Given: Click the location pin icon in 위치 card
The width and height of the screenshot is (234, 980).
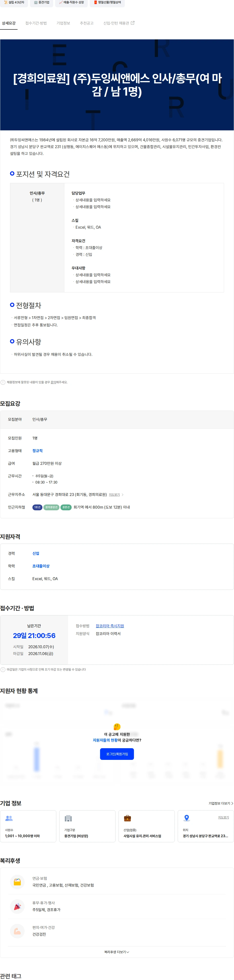Looking at the screenshot, I should coord(187,818).
